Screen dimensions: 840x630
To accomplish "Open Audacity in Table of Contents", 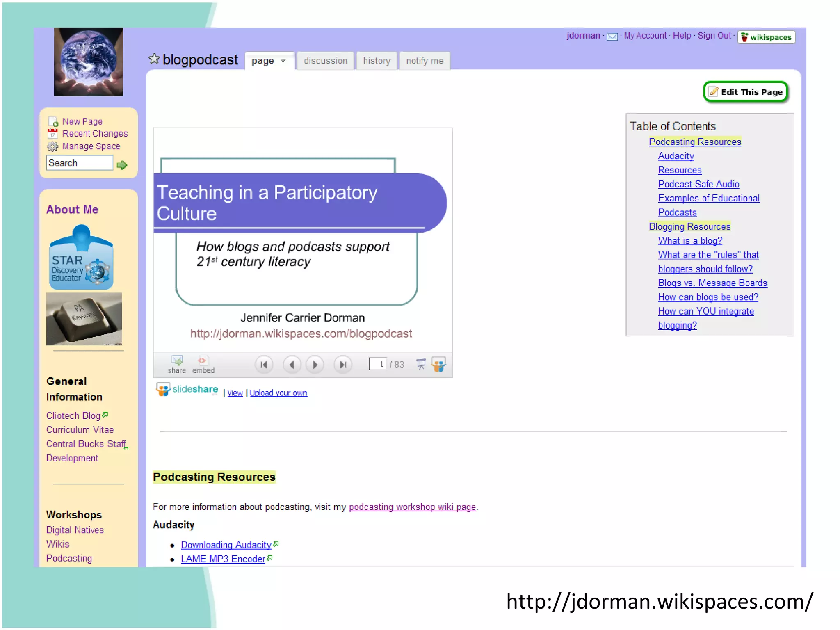I will coord(676,156).
